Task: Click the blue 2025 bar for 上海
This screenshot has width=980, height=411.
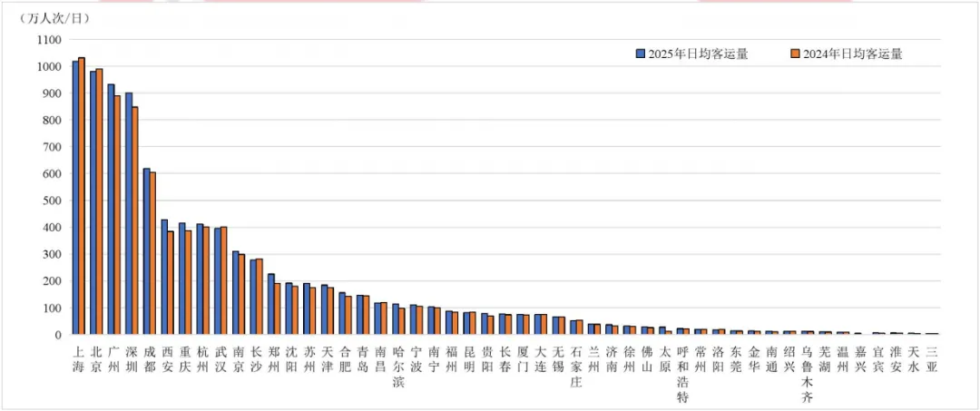Action: tap(75, 198)
